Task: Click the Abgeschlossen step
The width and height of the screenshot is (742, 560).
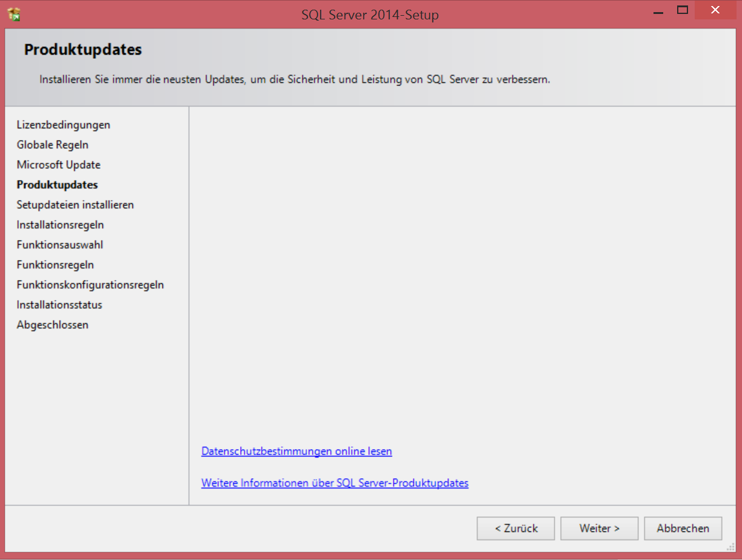Action: tap(53, 325)
